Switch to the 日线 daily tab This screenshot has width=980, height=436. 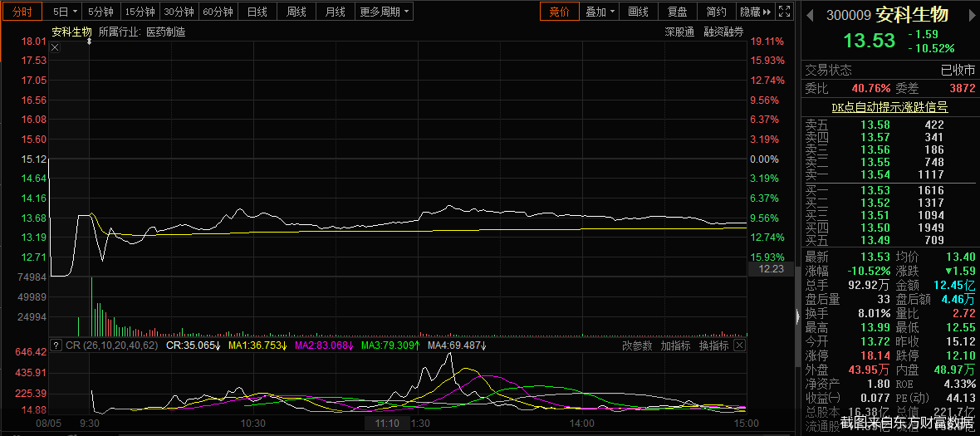coord(257,12)
